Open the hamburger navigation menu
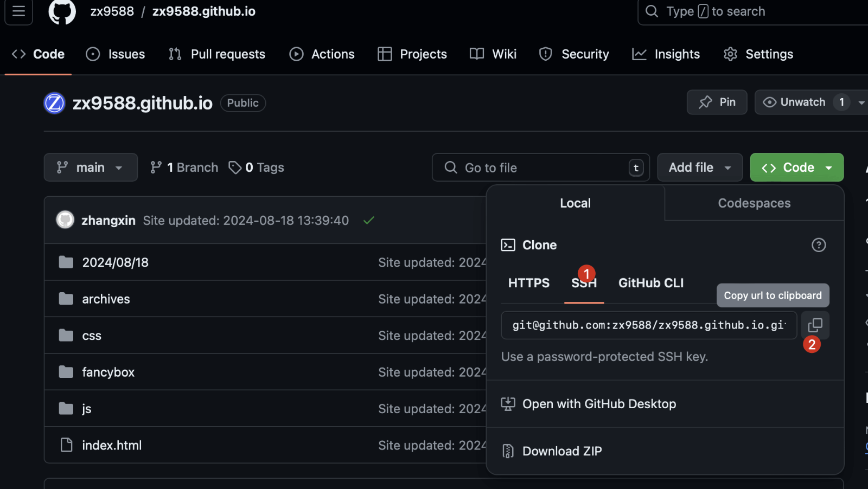The image size is (868, 489). click(x=19, y=11)
